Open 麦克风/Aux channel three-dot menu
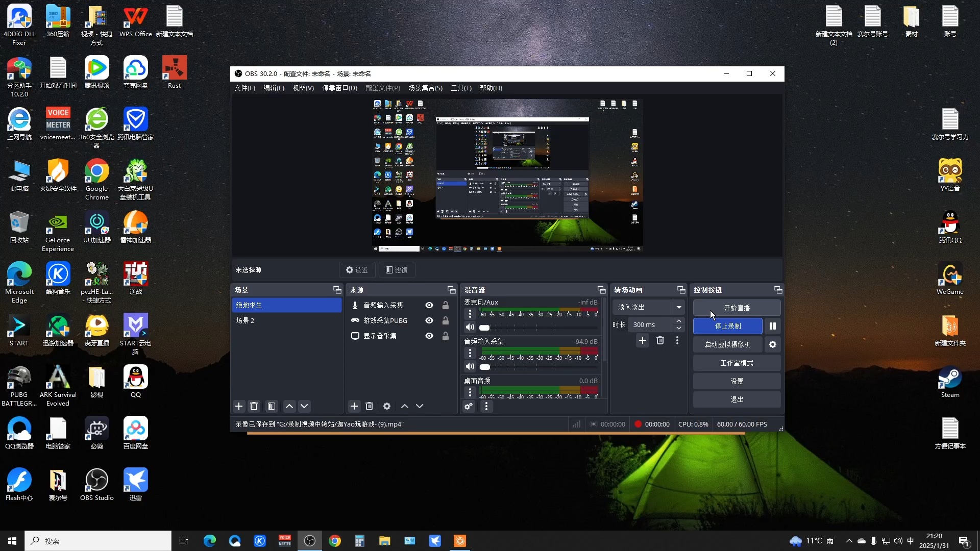Screen dimensions: 980x551 [470, 314]
